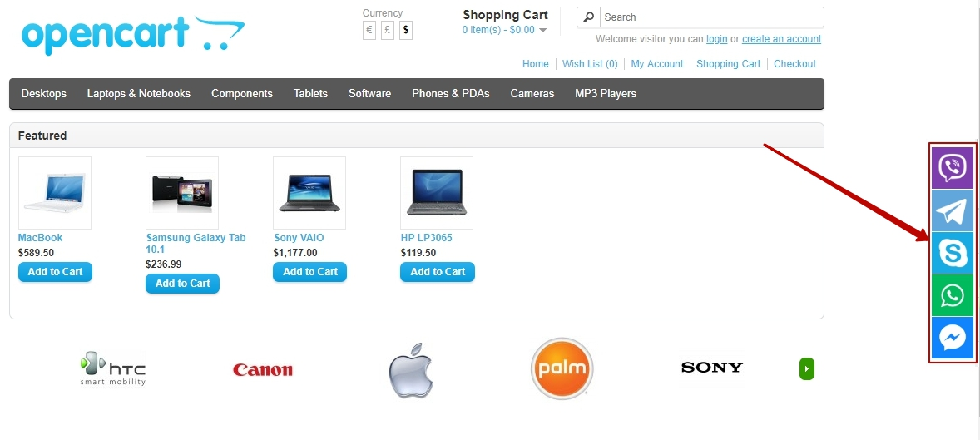Image resolution: width=980 pixels, height=440 pixels.
Task: Click the search magnifier icon
Action: coord(588,17)
